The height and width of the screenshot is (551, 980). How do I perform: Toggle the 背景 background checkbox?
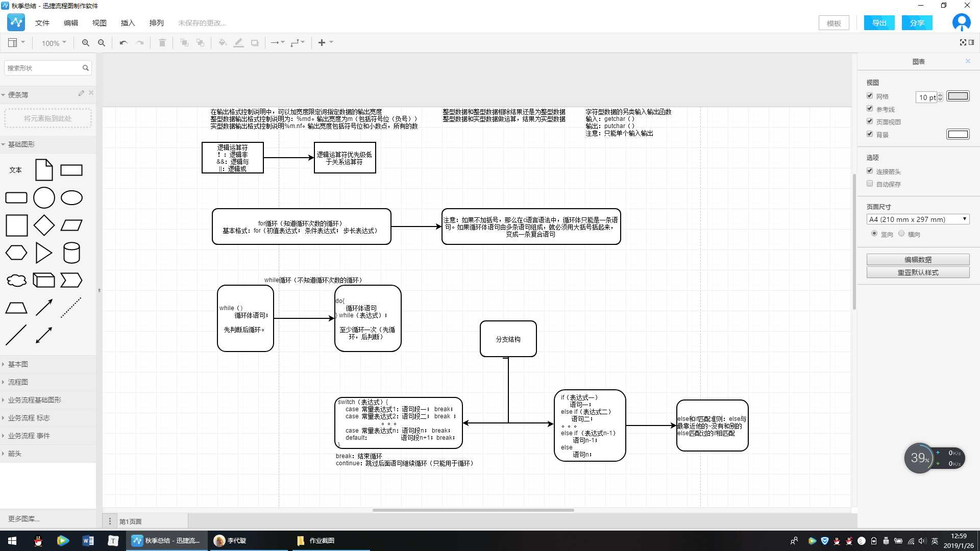point(870,134)
